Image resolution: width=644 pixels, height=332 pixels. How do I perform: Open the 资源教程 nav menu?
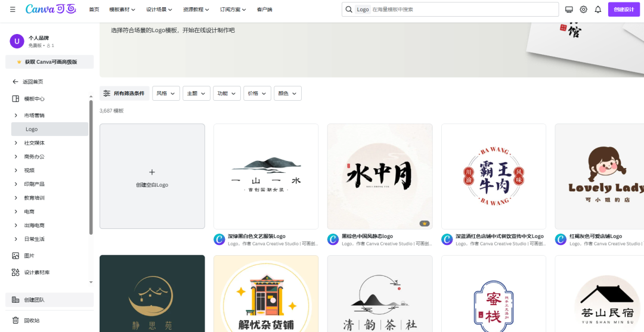[196, 10]
